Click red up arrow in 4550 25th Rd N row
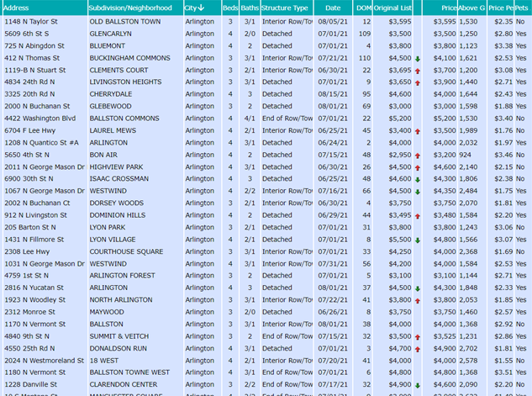Viewport: 532px width, 396px height. 418,348
